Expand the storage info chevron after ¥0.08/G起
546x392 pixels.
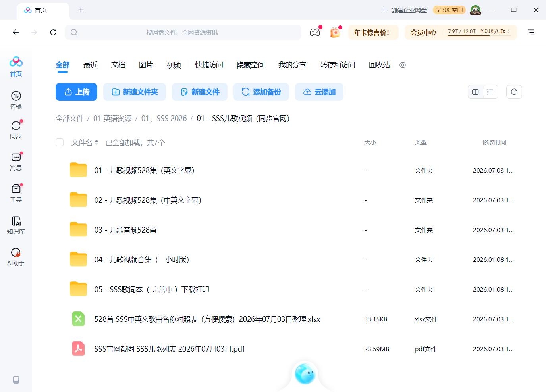click(x=509, y=31)
